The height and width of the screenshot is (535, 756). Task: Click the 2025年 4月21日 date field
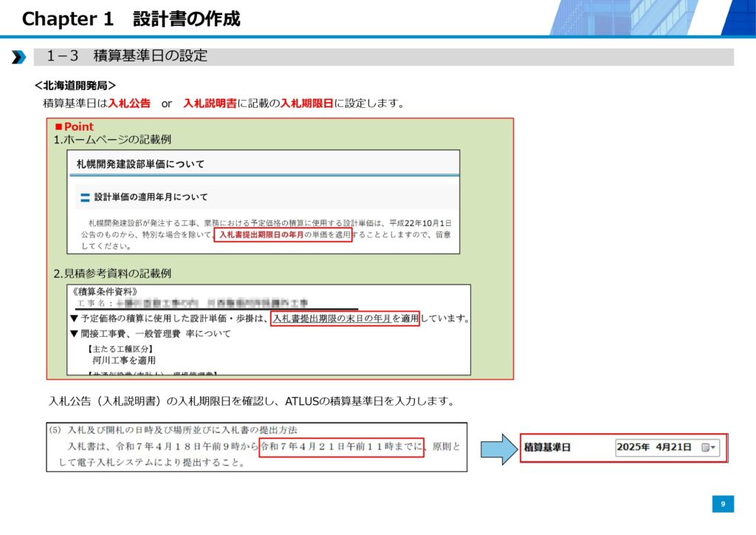point(655,448)
